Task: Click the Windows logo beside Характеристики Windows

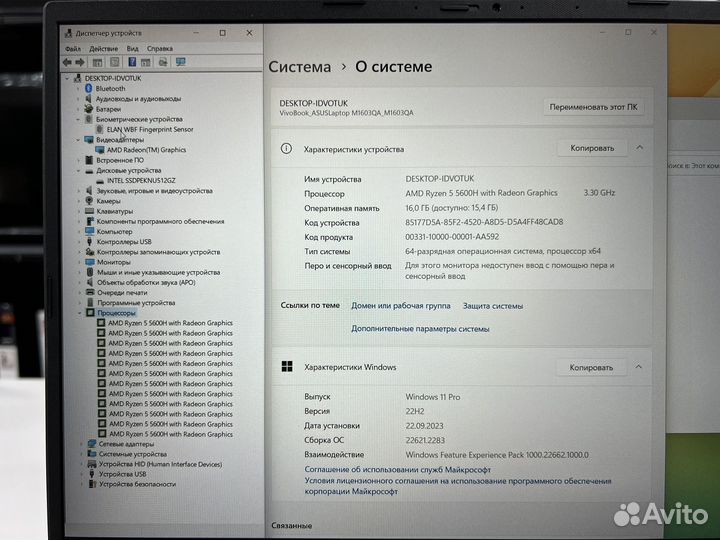Action: click(x=287, y=366)
